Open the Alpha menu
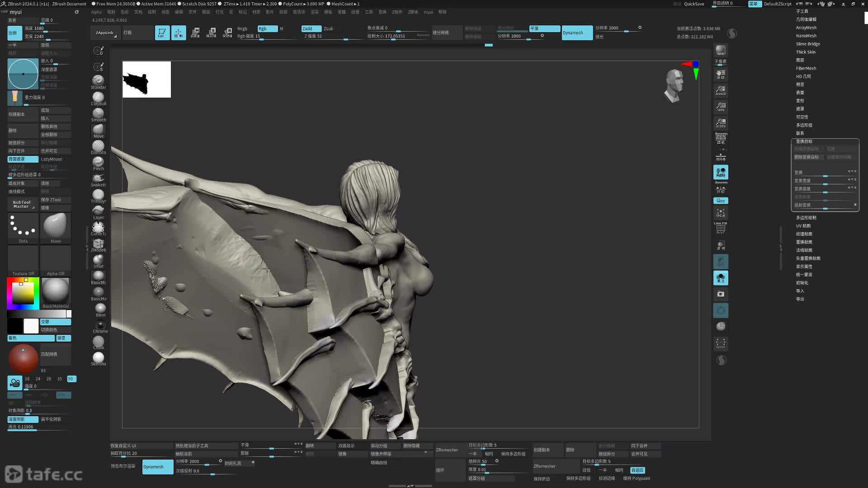 (x=96, y=12)
